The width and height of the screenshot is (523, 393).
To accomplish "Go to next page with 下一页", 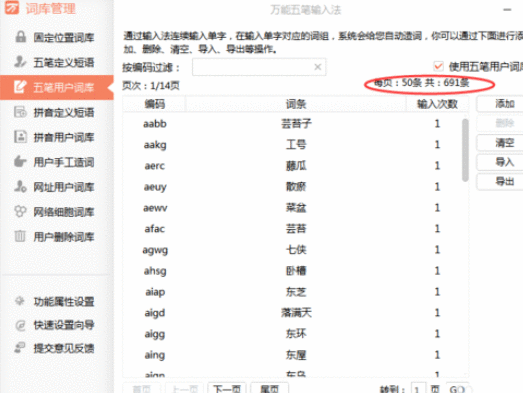I will point(227,388).
